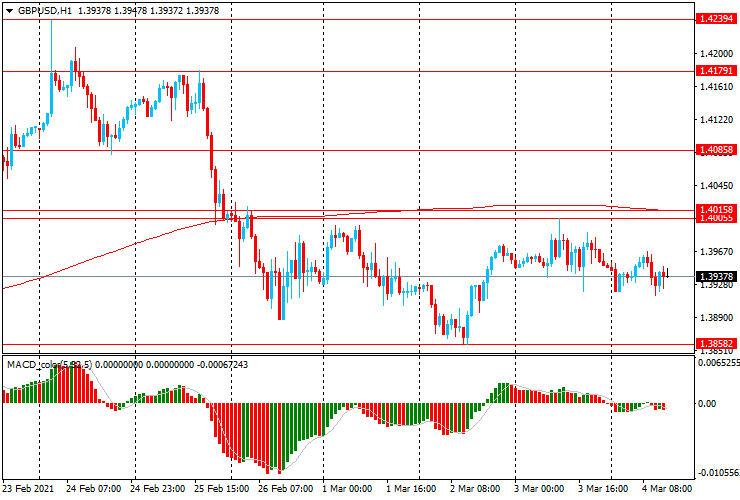Select the 1.41791 price level label
The width and height of the screenshot is (740, 500).
716,71
